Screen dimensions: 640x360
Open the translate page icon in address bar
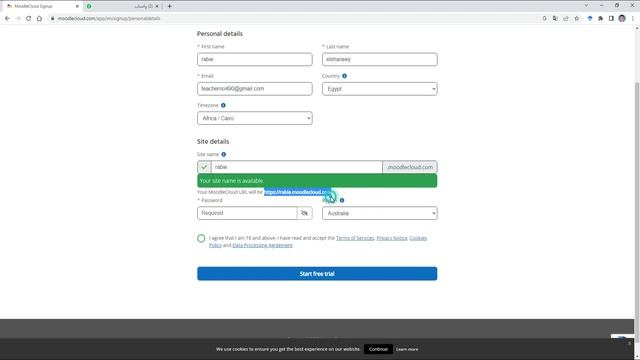[x=555, y=18]
